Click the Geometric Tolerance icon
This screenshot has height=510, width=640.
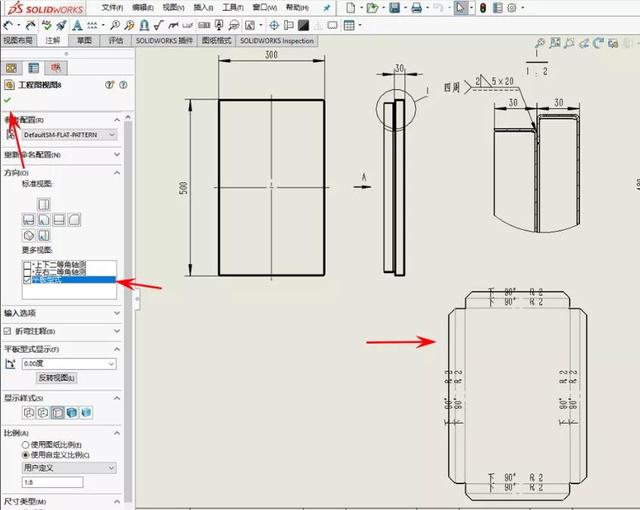204,25
